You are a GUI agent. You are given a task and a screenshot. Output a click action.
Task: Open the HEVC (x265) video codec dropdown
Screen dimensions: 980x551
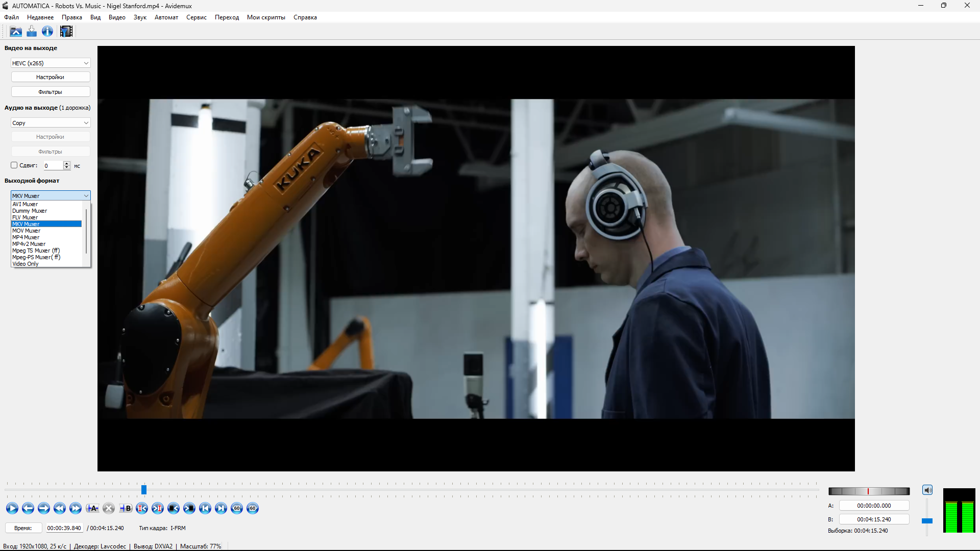(51, 63)
